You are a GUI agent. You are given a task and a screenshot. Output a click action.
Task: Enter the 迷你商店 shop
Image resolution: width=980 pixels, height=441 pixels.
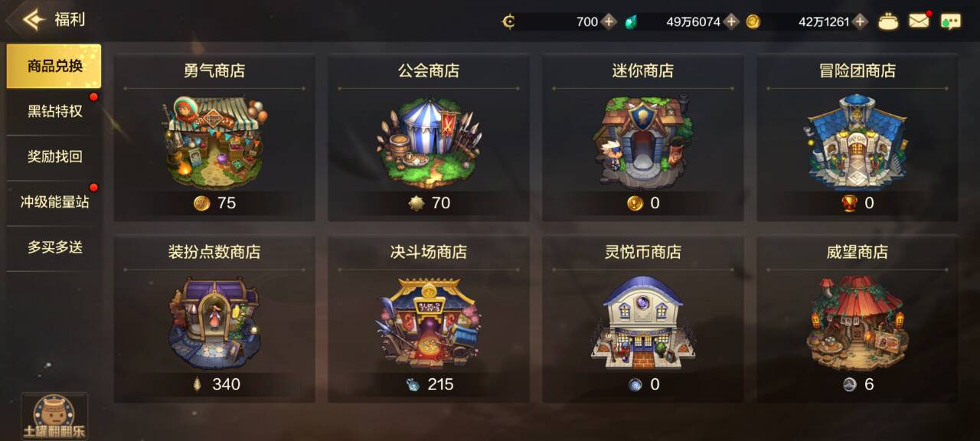643,138
